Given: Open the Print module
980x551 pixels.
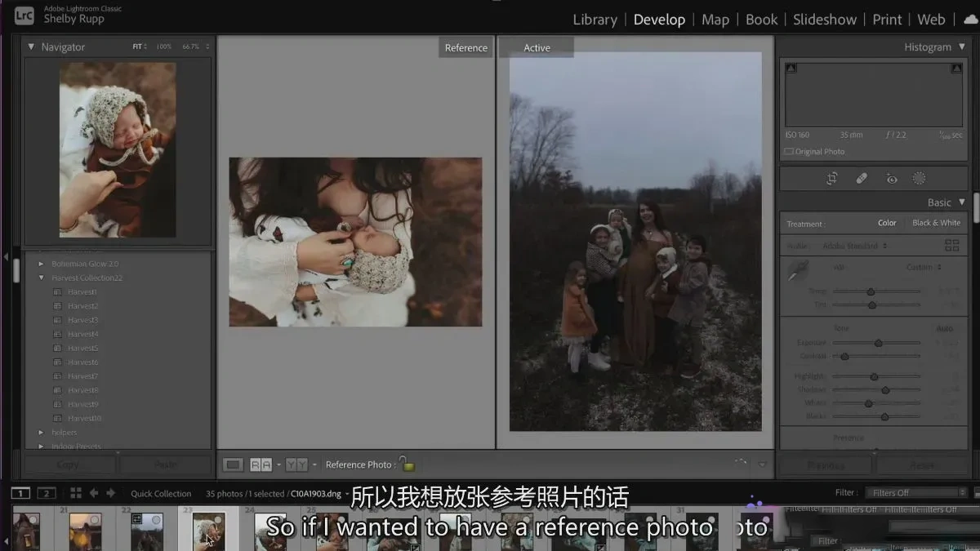Looking at the screenshot, I should click(x=887, y=20).
